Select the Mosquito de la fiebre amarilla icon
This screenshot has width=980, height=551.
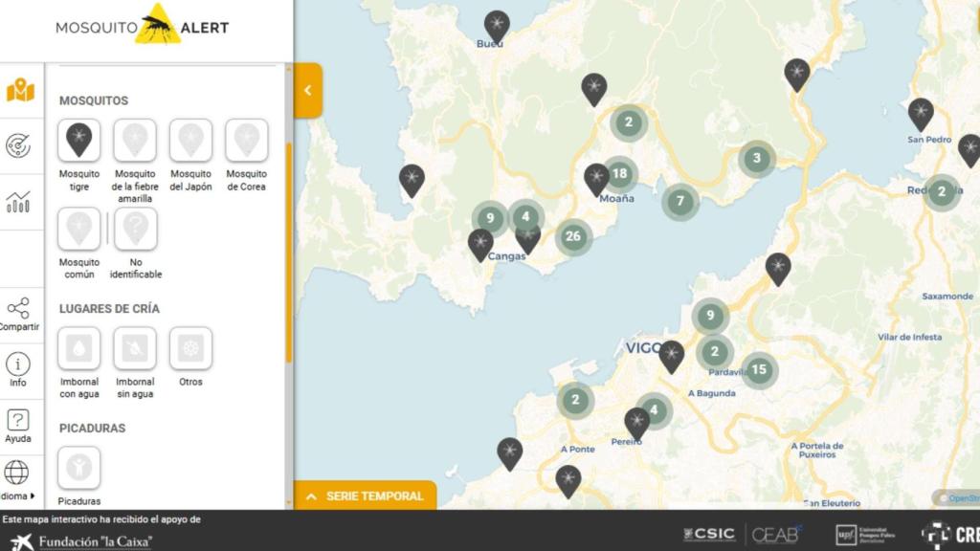pyautogui.click(x=135, y=140)
